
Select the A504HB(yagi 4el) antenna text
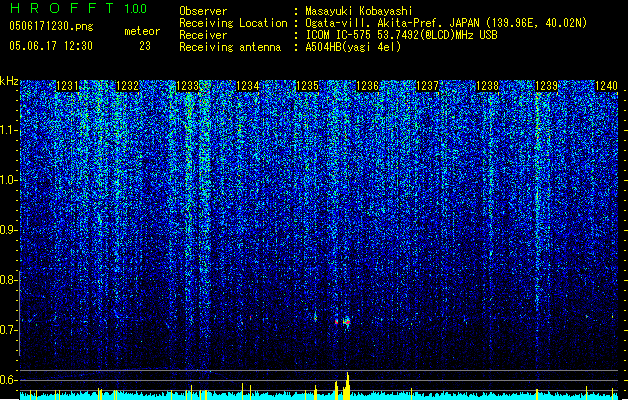pos(353,47)
